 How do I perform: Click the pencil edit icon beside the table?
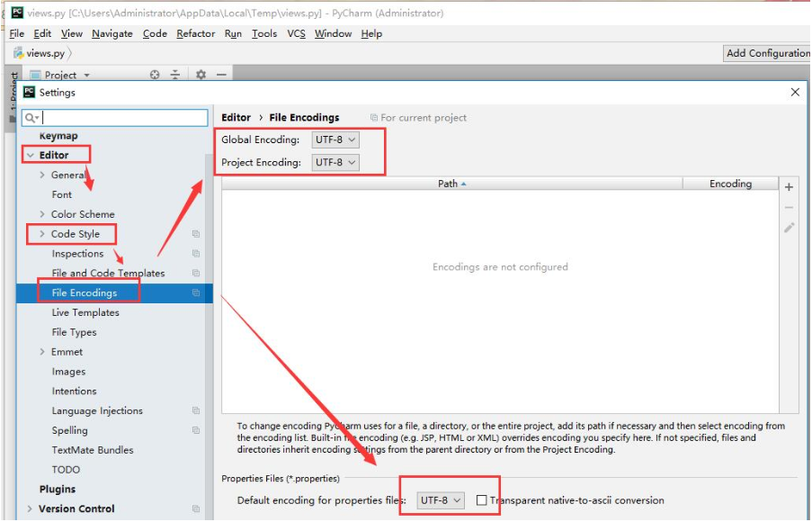[789, 228]
